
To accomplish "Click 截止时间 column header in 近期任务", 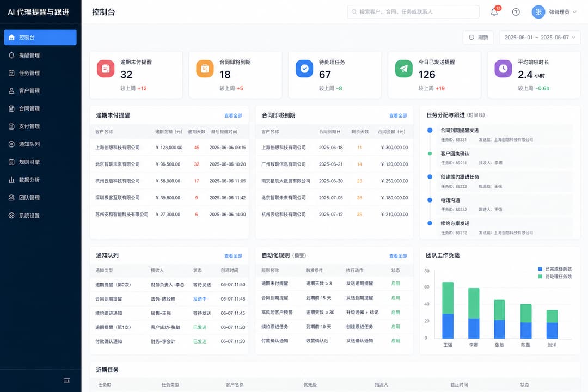I will click(x=459, y=384).
